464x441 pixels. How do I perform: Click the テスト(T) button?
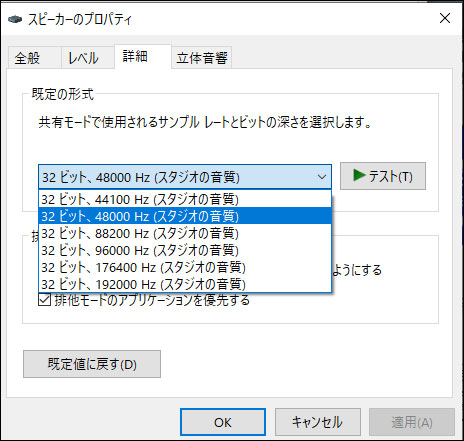383,176
